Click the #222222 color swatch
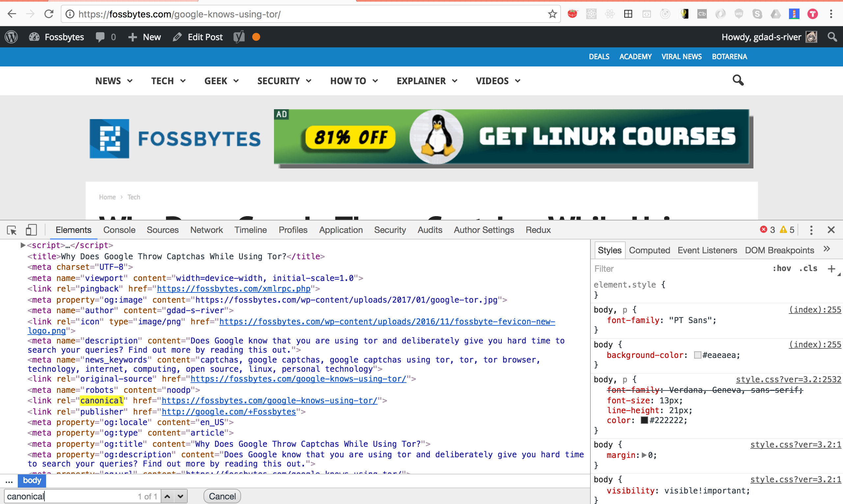This screenshot has width=843, height=504. coord(644,420)
